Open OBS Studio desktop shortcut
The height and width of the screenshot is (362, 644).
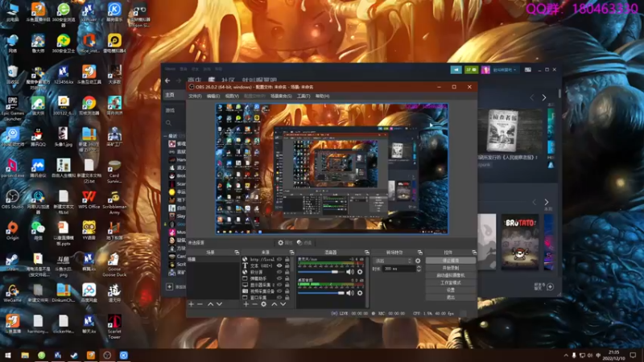12,200
